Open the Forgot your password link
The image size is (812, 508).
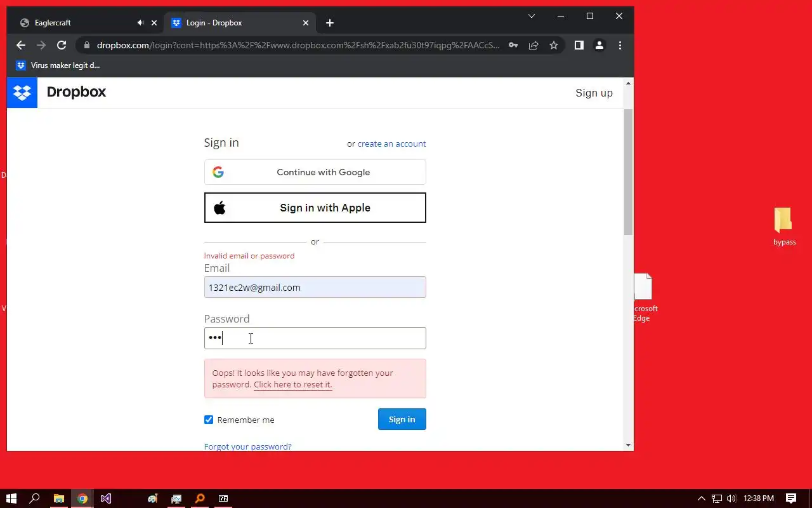[x=247, y=446]
